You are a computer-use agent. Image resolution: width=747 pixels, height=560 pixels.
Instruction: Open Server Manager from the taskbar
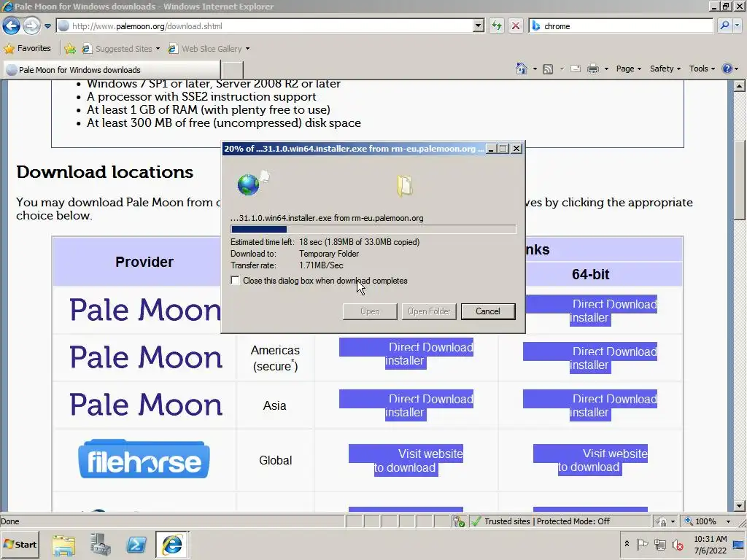[100, 545]
